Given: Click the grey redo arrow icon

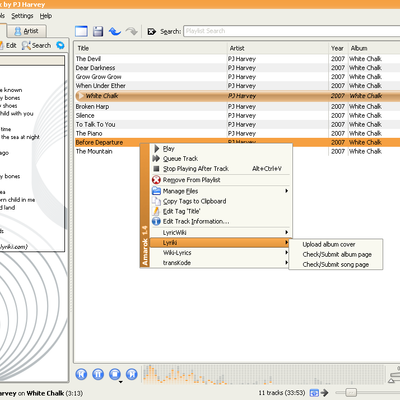Looking at the screenshot, I should pos(132,31).
